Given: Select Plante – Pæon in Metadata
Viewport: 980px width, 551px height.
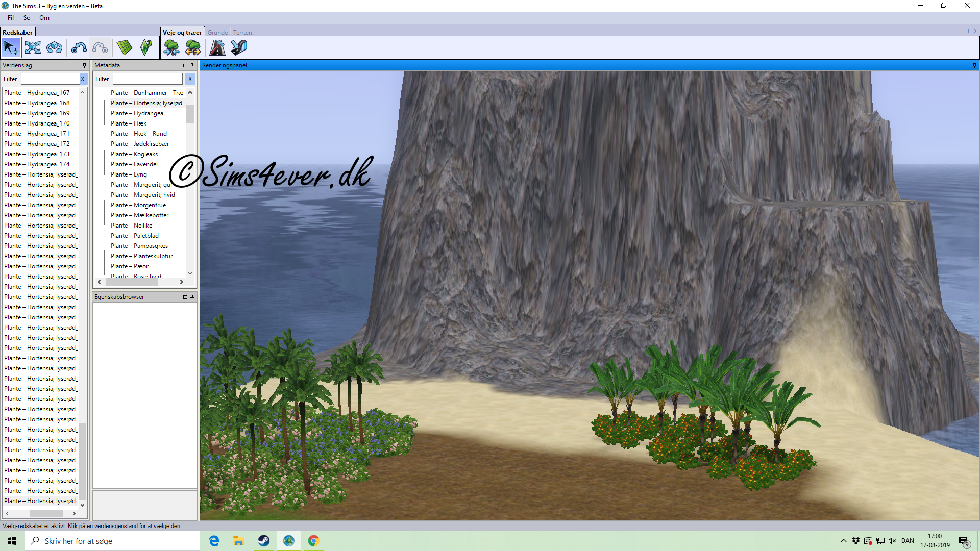Looking at the screenshot, I should click(130, 266).
